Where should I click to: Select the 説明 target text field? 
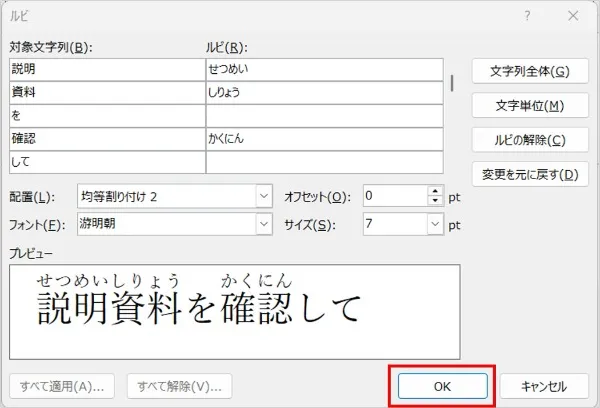coord(105,70)
